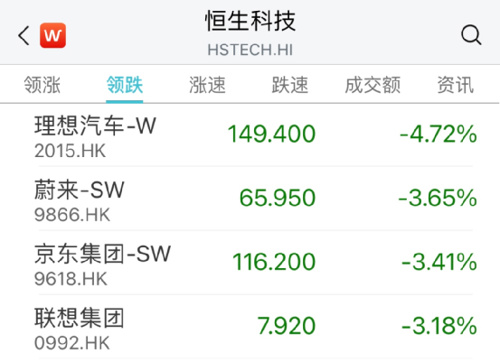Tap price 149.400 of 理想汽车
500x362 pixels.
[271, 134]
